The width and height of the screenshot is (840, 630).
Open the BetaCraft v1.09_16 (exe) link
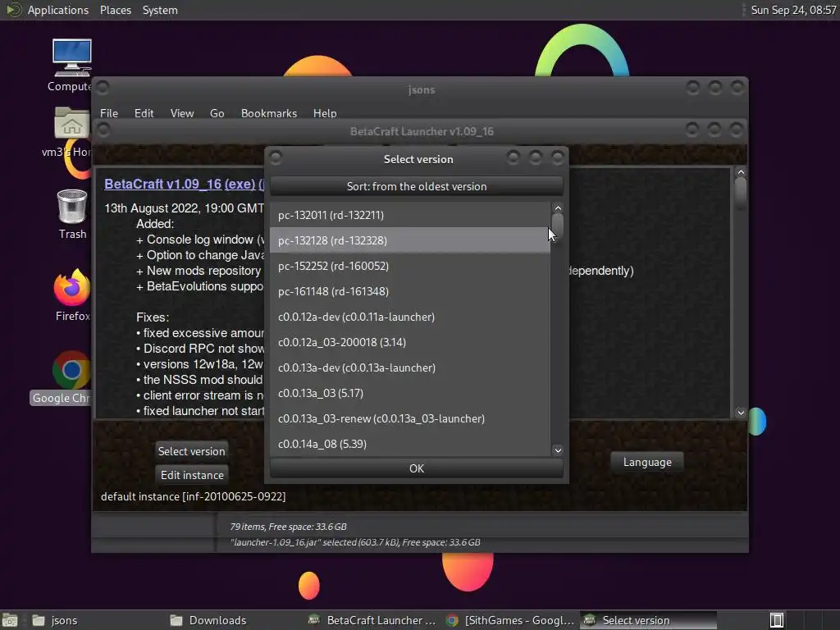[180, 184]
